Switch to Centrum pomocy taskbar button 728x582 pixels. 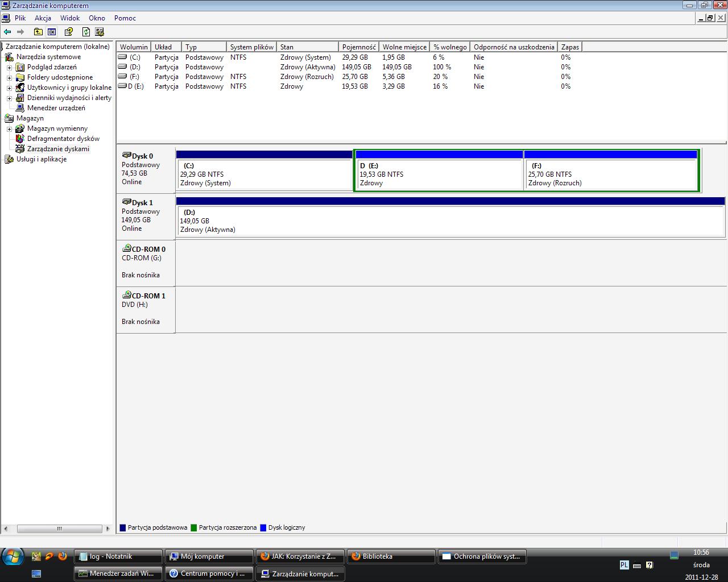point(209,573)
